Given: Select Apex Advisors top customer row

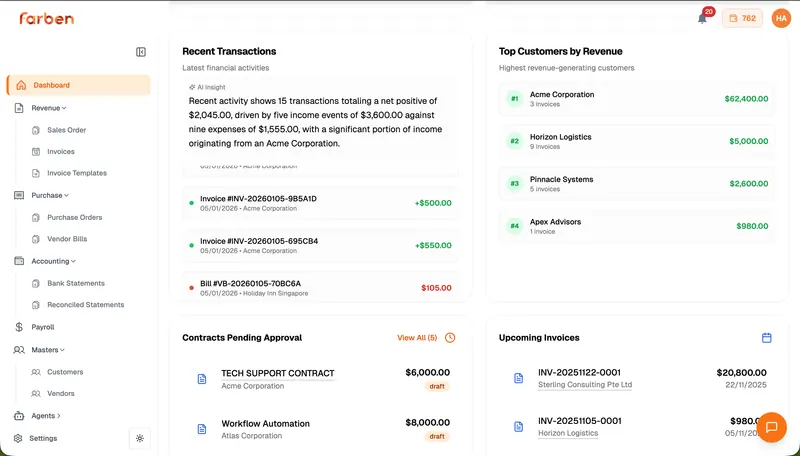Looking at the screenshot, I should [636, 226].
